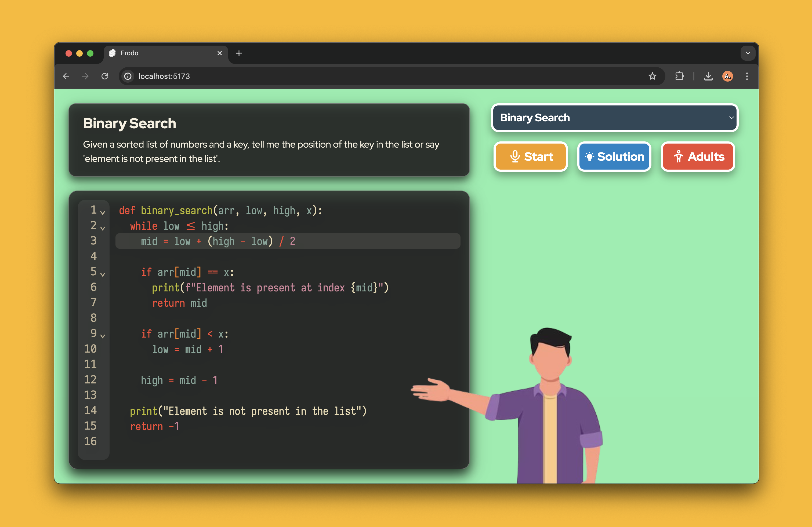Go back to previous page
The height and width of the screenshot is (527, 812).
coord(66,76)
